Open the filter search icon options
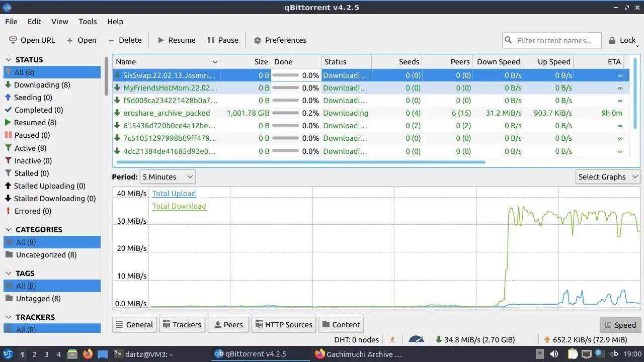 point(508,40)
